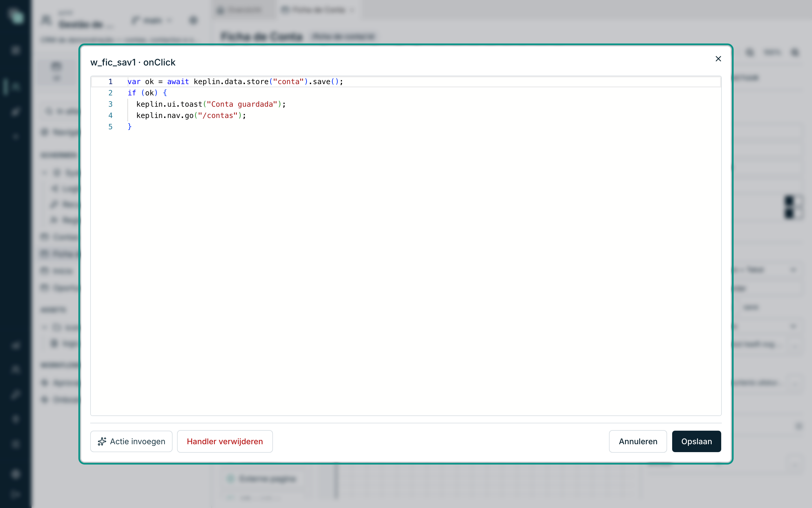Click the Annuleren button
This screenshot has width=812, height=508.
(x=638, y=441)
